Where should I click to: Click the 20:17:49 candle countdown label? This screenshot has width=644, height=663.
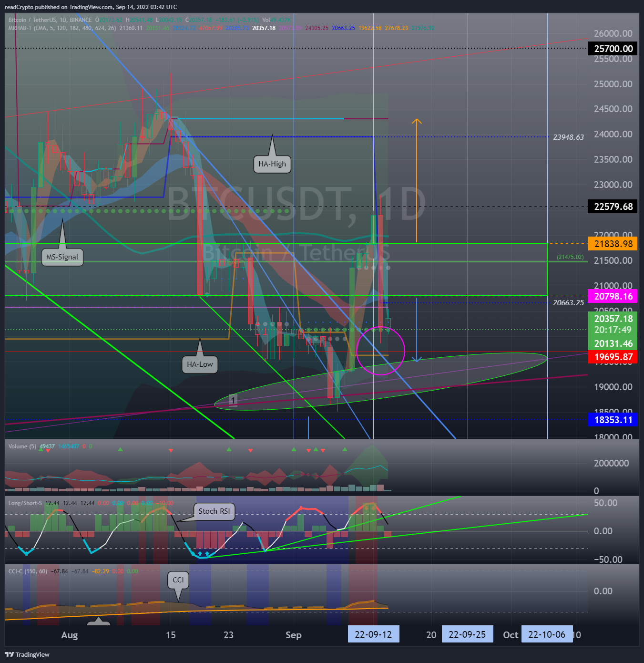[x=613, y=330]
